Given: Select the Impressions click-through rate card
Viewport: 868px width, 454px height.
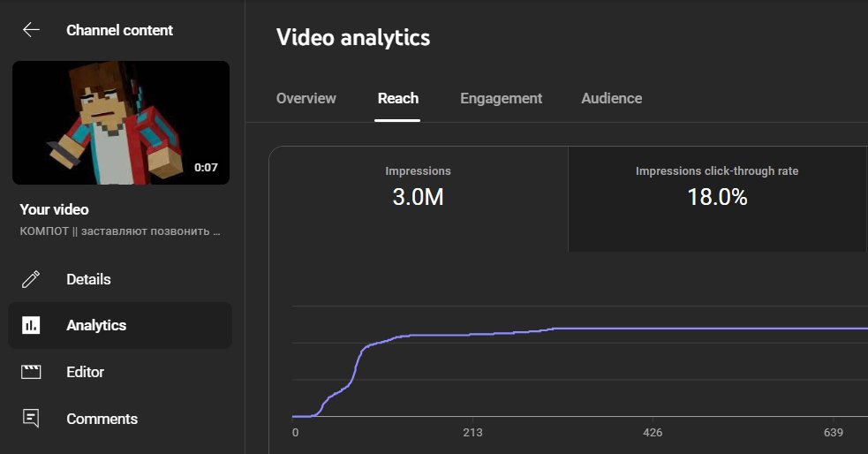Looking at the screenshot, I should pyautogui.click(x=717, y=200).
